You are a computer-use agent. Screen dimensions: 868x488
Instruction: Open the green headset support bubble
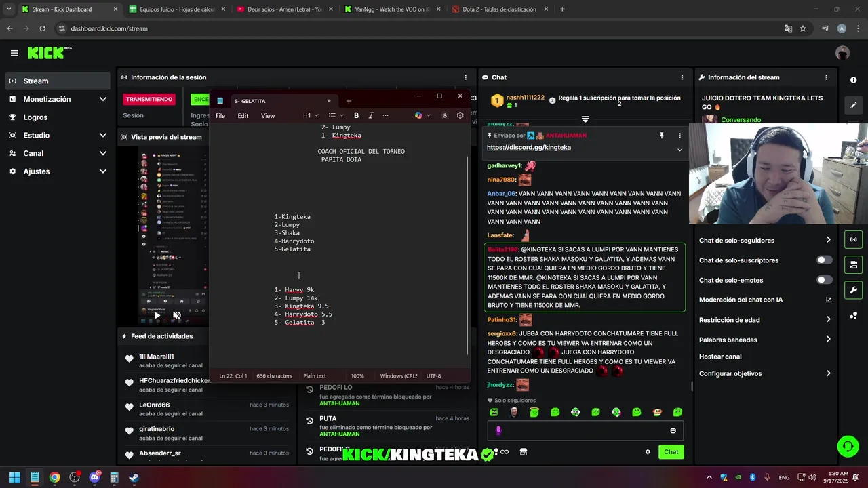tap(848, 446)
